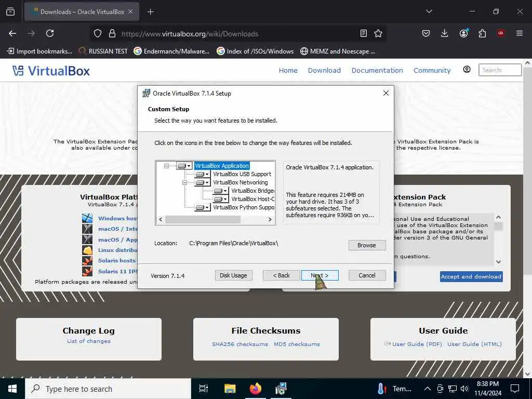This screenshot has height=399, width=532.
Task: Close the Oracle VirtualBox Setup dialog
Action: pyautogui.click(x=386, y=93)
